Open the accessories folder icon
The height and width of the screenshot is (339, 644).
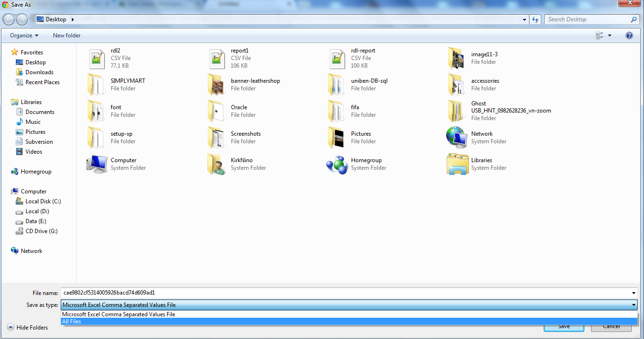pyautogui.click(x=456, y=85)
